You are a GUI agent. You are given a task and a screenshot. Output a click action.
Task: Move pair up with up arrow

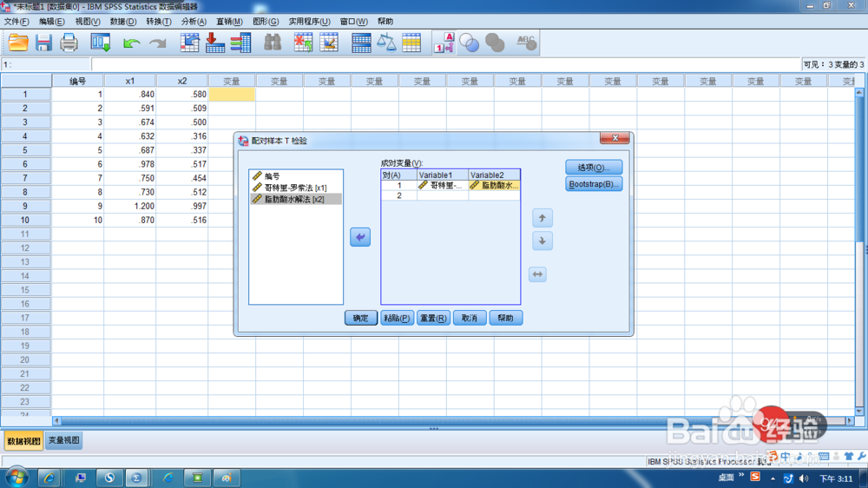(542, 218)
